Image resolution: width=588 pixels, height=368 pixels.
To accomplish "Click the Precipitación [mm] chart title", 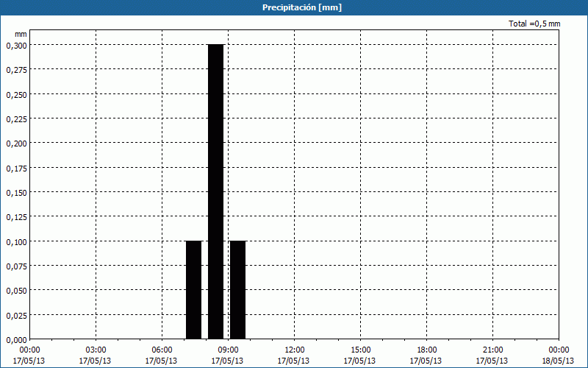I will [302, 7].
